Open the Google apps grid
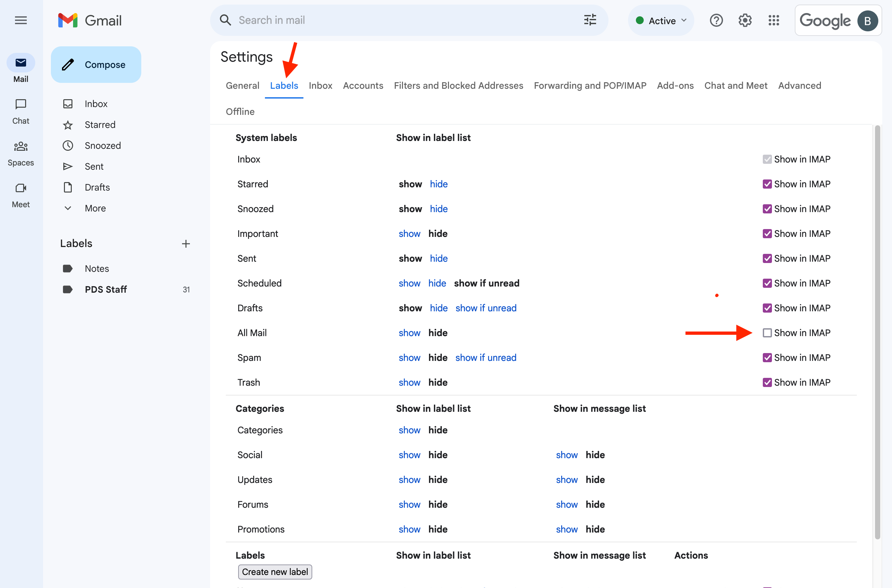The width and height of the screenshot is (892, 588). [774, 20]
